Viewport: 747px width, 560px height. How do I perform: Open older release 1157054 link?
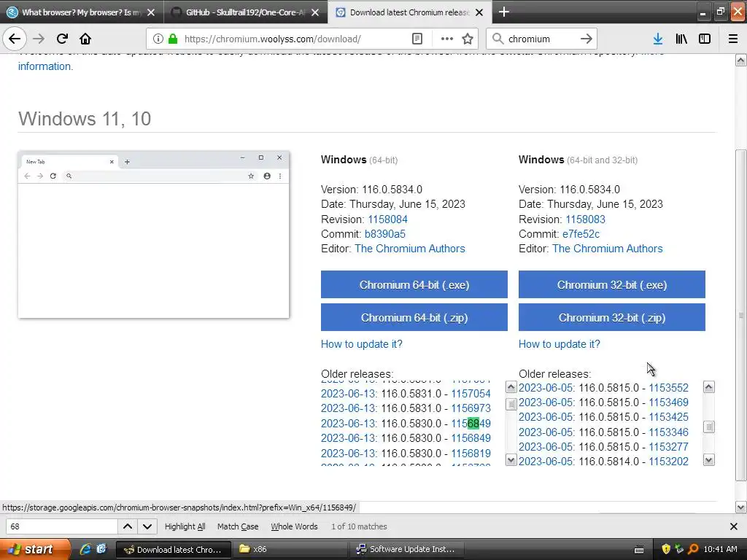471,394
